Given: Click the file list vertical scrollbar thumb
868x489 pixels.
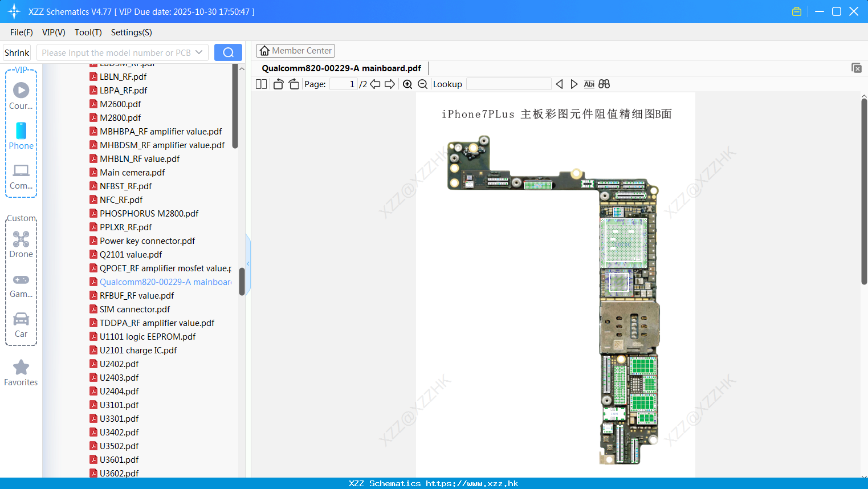Looking at the screenshot, I should click(242, 282).
